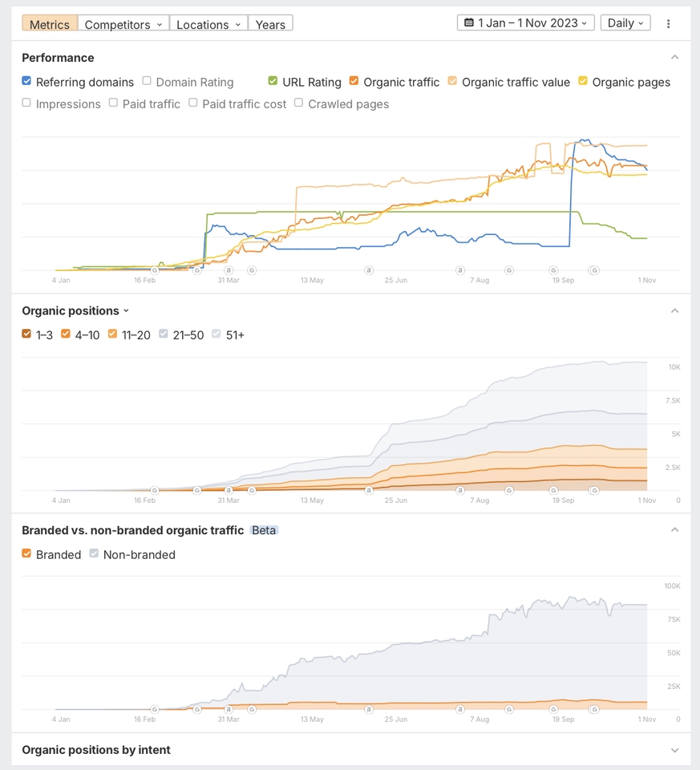700x770 pixels.
Task: Open the Organic positions title dropdown
Action: (75, 311)
